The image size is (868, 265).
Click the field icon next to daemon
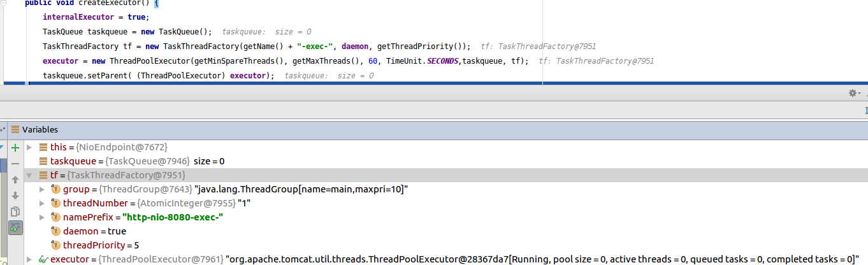click(56, 231)
